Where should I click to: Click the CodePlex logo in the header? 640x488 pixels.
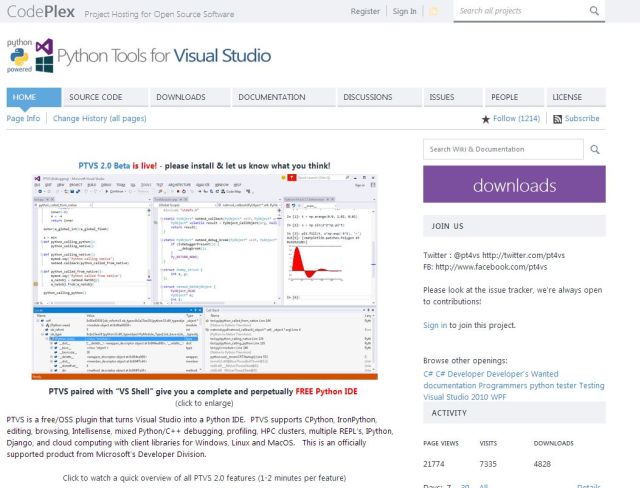(x=40, y=11)
